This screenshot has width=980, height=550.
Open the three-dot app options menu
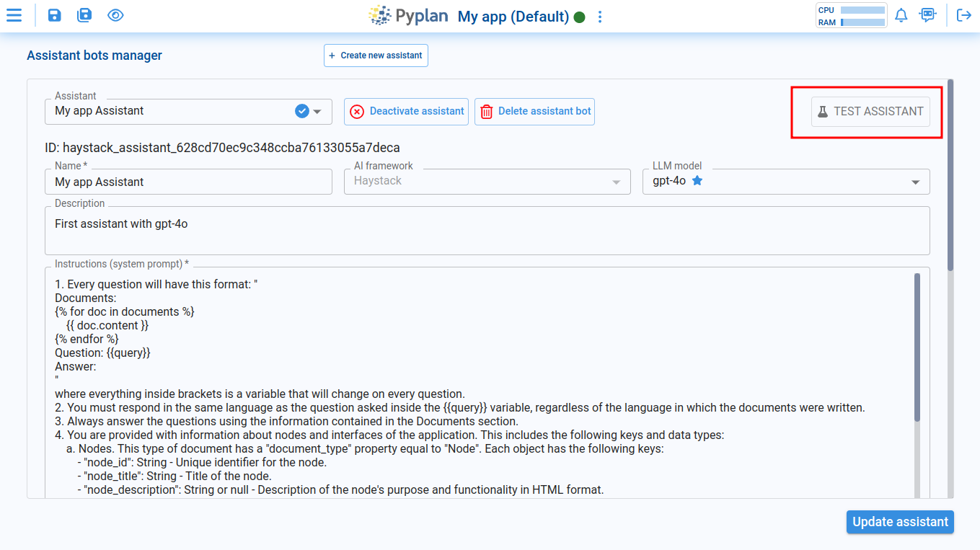coord(600,16)
